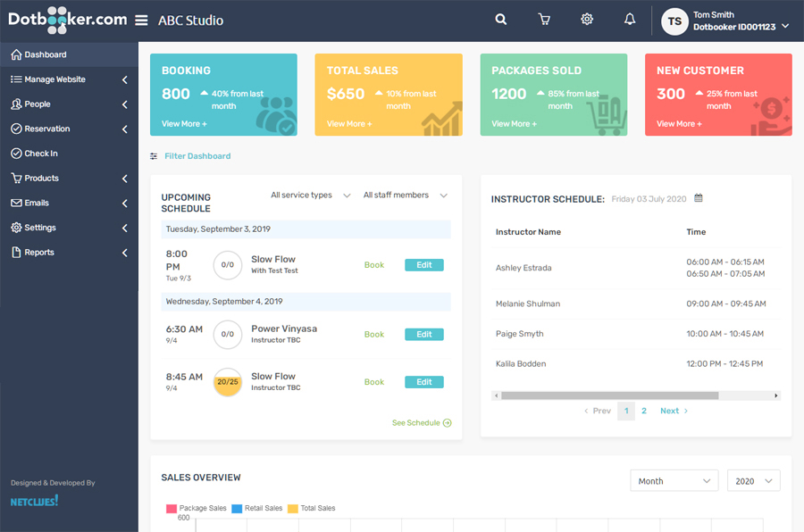Collapse the Reports sidebar chevron
The height and width of the screenshot is (532, 804).
[124, 253]
